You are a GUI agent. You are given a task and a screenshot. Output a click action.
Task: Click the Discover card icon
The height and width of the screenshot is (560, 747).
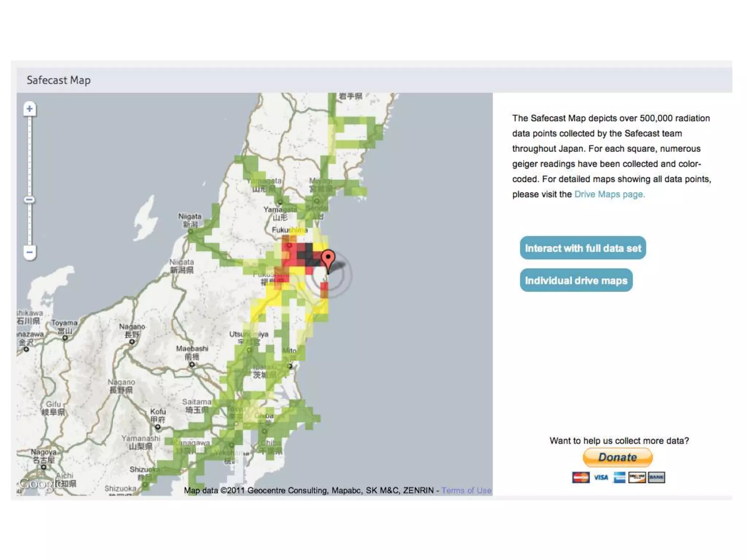pyautogui.click(x=637, y=477)
